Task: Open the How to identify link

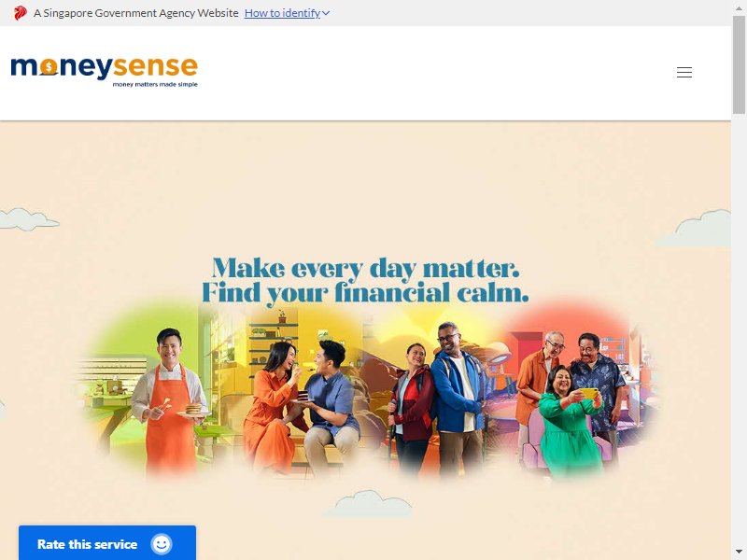Action: [x=282, y=13]
